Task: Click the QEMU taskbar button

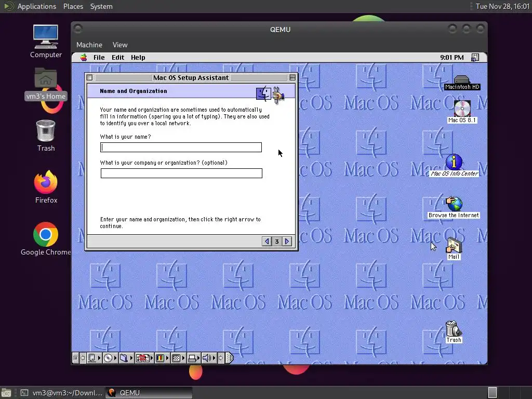Action: click(x=149, y=393)
